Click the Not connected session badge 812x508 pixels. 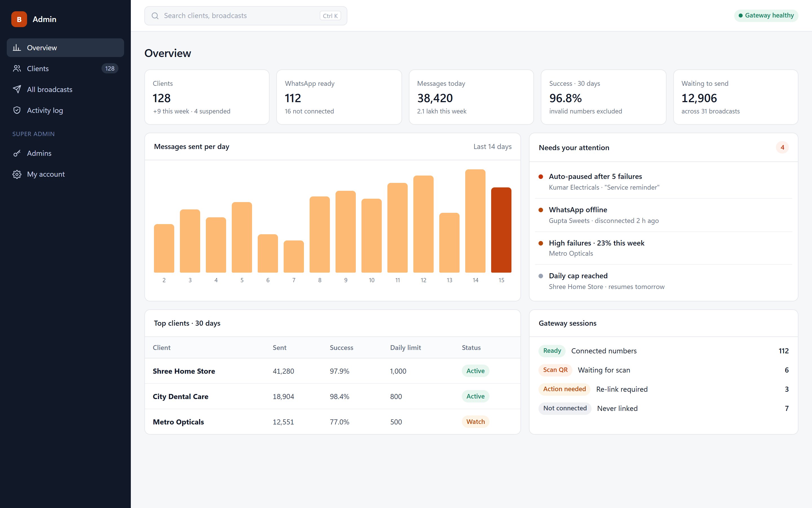(565, 408)
